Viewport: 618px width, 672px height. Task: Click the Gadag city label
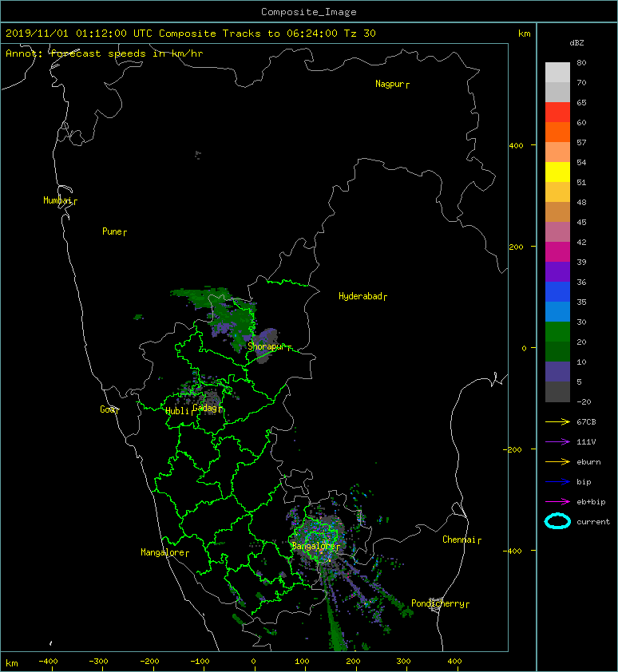205,408
